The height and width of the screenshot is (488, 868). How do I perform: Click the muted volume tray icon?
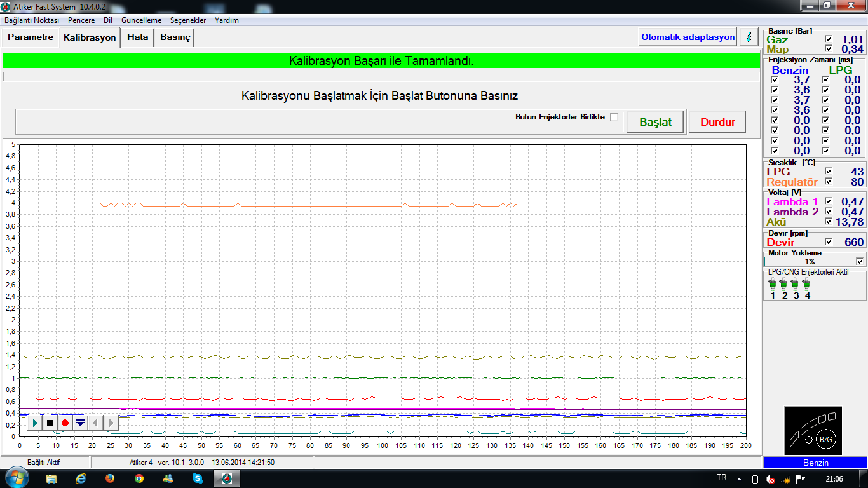(770, 479)
